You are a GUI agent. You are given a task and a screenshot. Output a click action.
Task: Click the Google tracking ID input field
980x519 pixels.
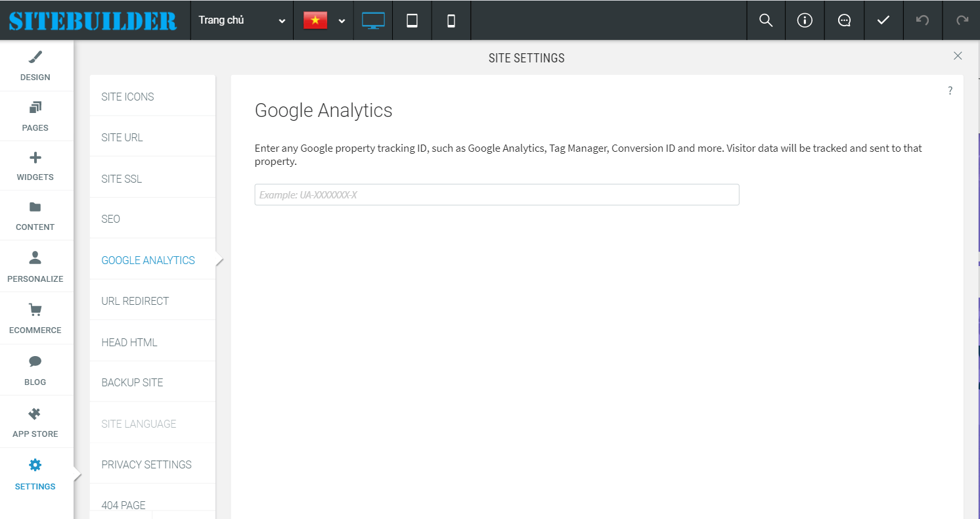click(497, 194)
